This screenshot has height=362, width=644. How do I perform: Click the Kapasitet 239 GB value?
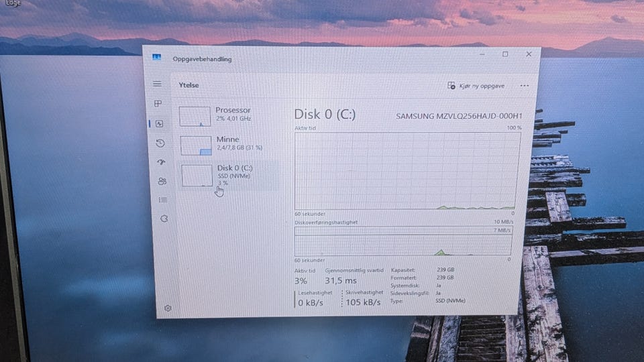pos(445,270)
